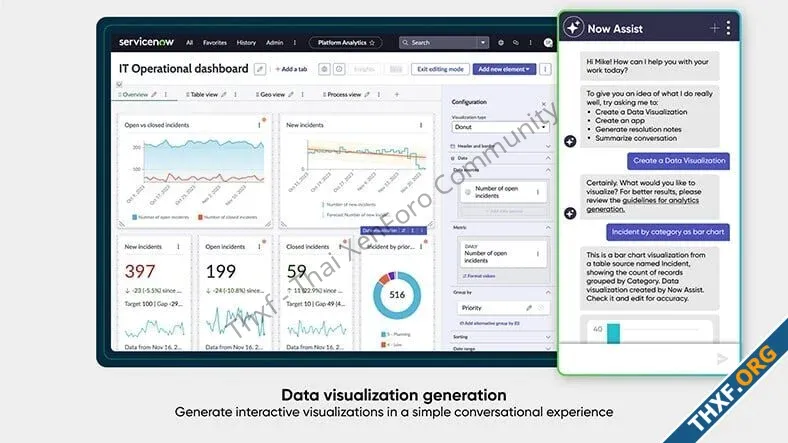Viewport: 788px width, 443px height.
Task: Click the clock icon in dashboard toolbar
Action: coord(339,69)
